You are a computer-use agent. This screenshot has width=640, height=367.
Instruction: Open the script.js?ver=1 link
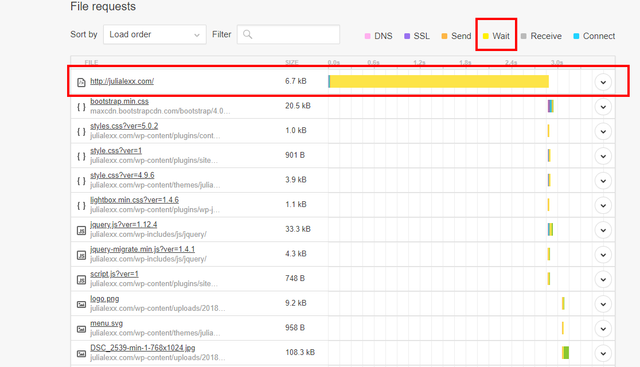tap(114, 274)
